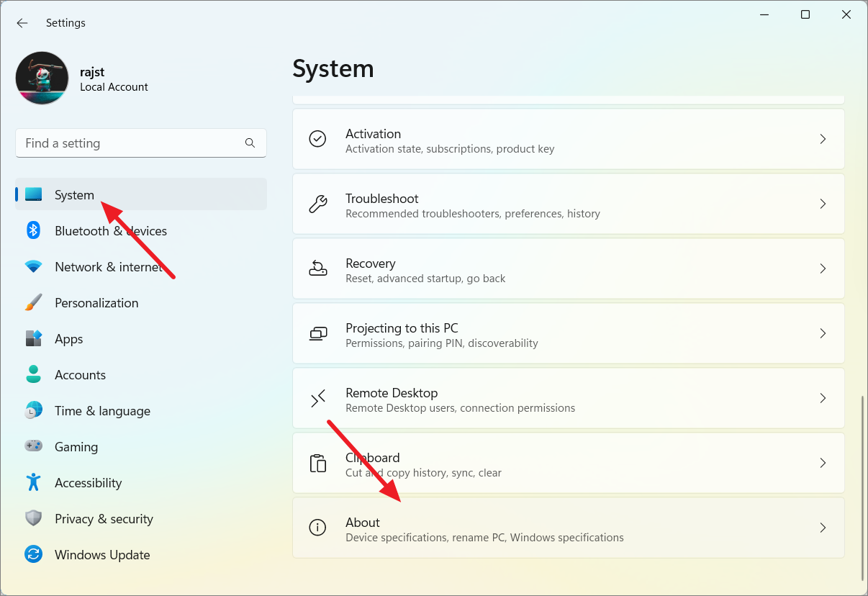Select the Accessibility person icon
This screenshot has height=596, width=868.
(34, 482)
